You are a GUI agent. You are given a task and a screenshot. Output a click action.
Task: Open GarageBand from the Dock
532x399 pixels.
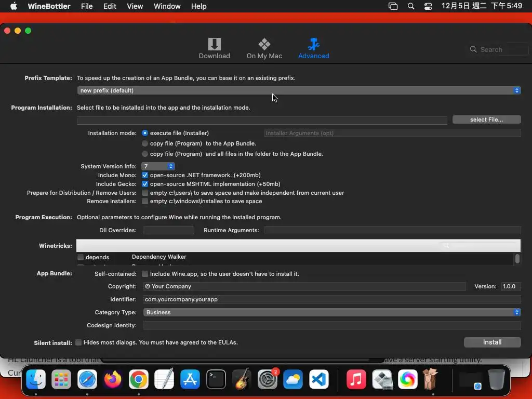coord(242,379)
